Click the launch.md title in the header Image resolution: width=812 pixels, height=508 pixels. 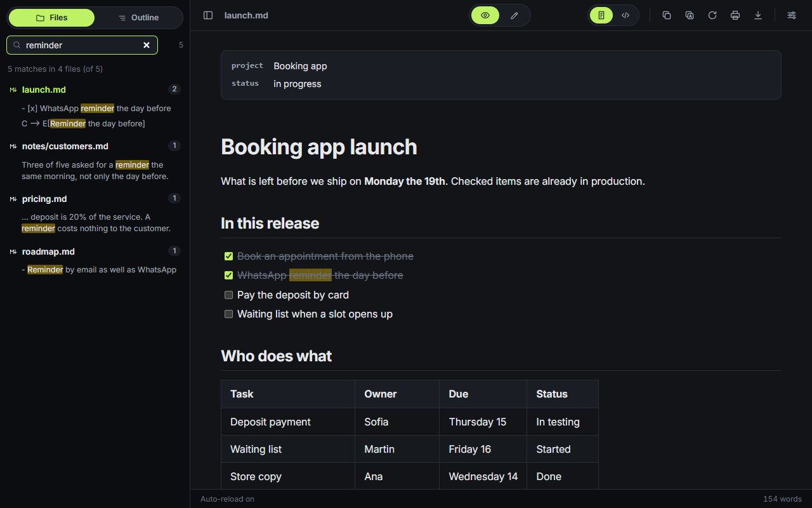tap(246, 15)
